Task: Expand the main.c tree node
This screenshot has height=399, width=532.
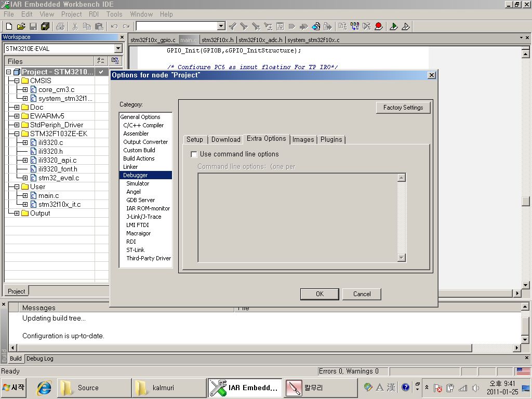Action: click(x=25, y=195)
